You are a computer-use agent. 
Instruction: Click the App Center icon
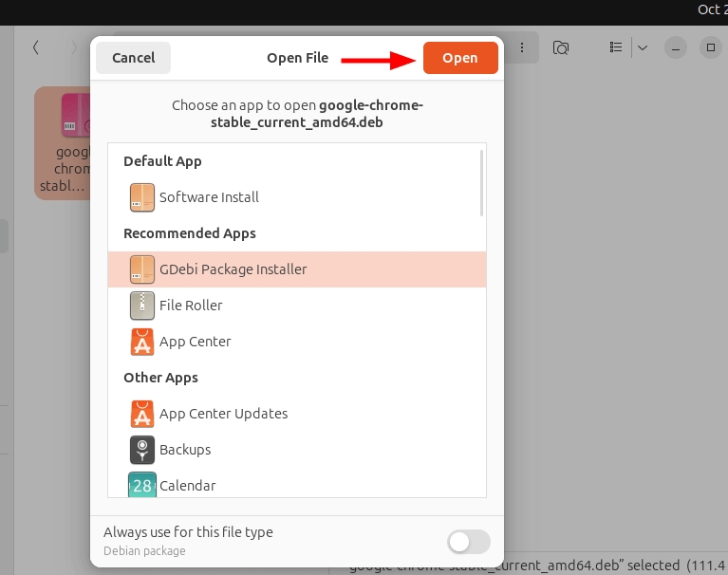tap(142, 342)
